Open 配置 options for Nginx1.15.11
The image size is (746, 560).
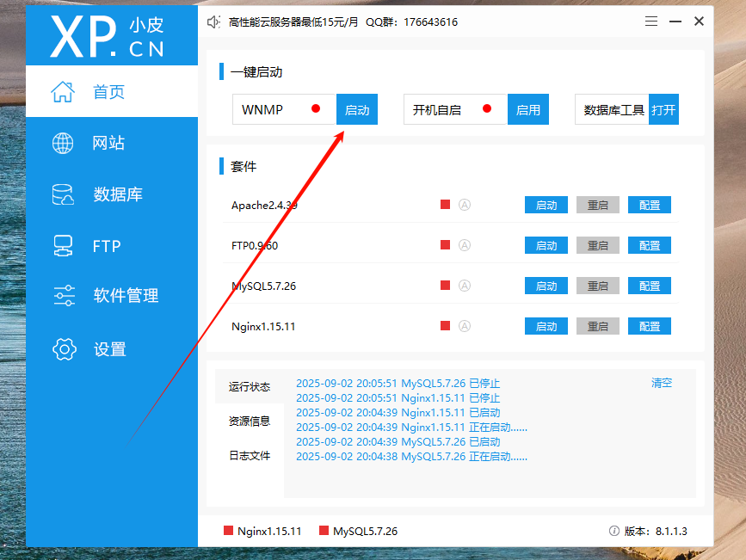(650, 326)
